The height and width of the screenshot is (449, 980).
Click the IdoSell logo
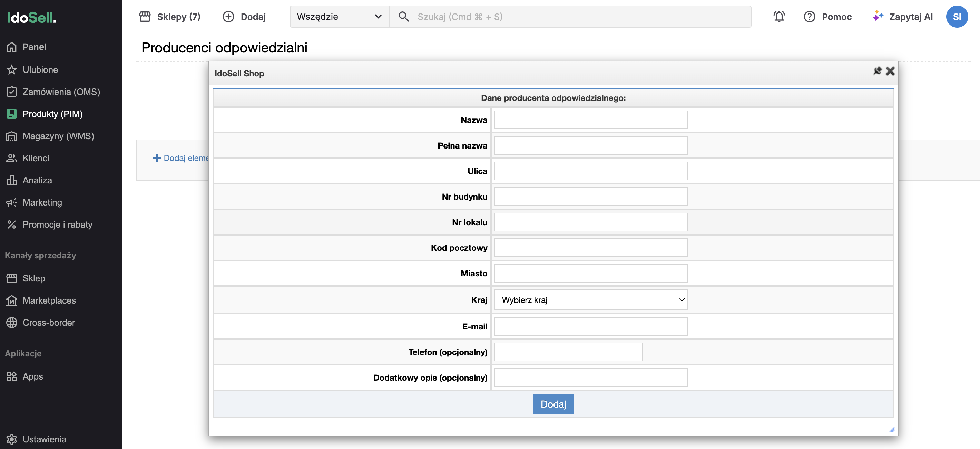click(32, 17)
